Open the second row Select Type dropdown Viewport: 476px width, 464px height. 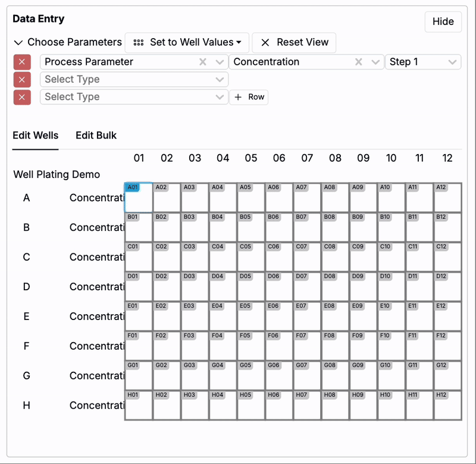tap(134, 80)
